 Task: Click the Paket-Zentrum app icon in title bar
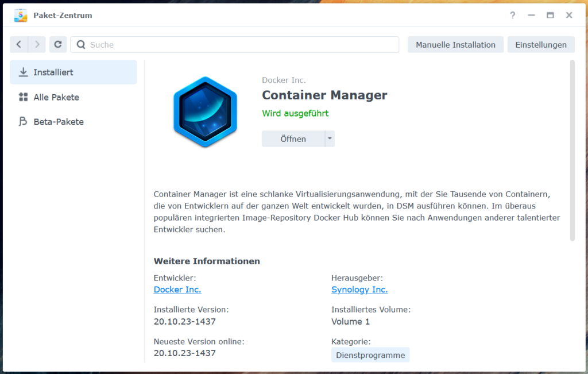(21, 16)
